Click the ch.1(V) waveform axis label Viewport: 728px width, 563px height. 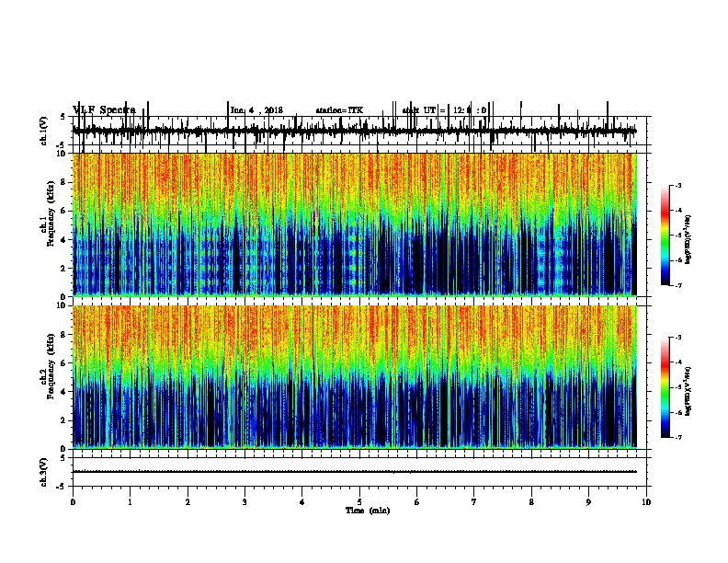(x=44, y=131)
